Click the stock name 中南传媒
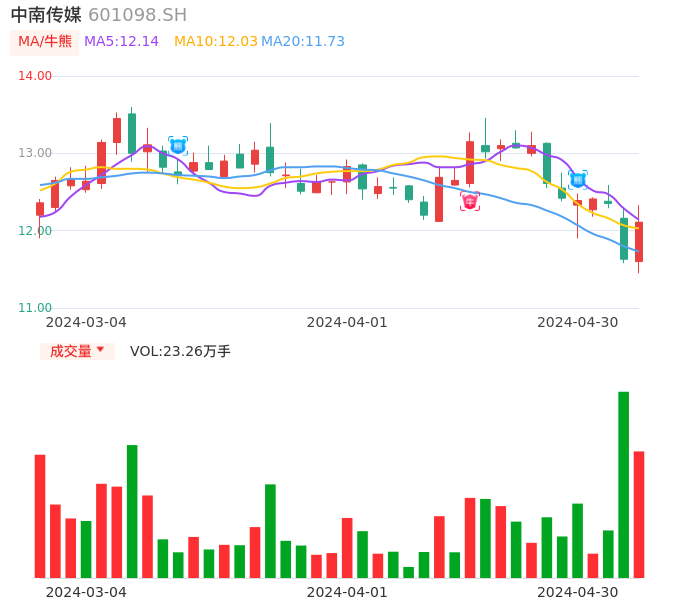This screenshot has width=686, height=606. click(46, 15)
